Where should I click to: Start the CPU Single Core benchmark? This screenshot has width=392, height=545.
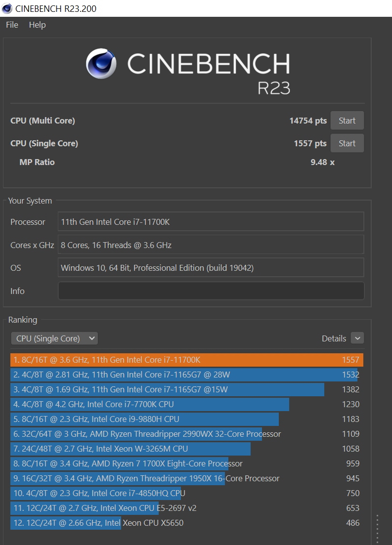pyautogui.click(x=347, y=143)
